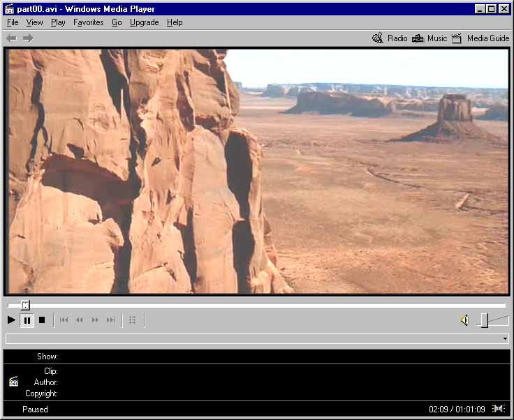Image resolution: width=514 pixels, height=420 pixels.
Task: Click the Fast Forward button
Action: (x=95, y=320)
